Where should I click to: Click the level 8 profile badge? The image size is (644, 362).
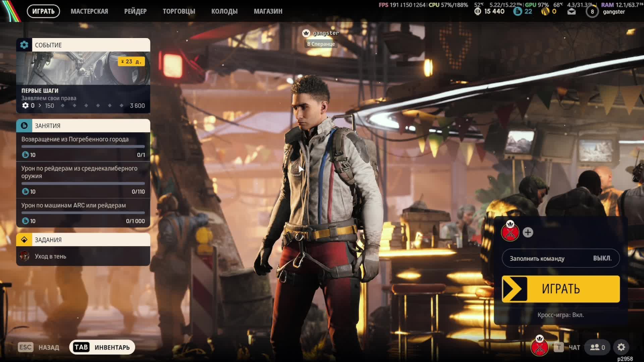click(592, 12)
